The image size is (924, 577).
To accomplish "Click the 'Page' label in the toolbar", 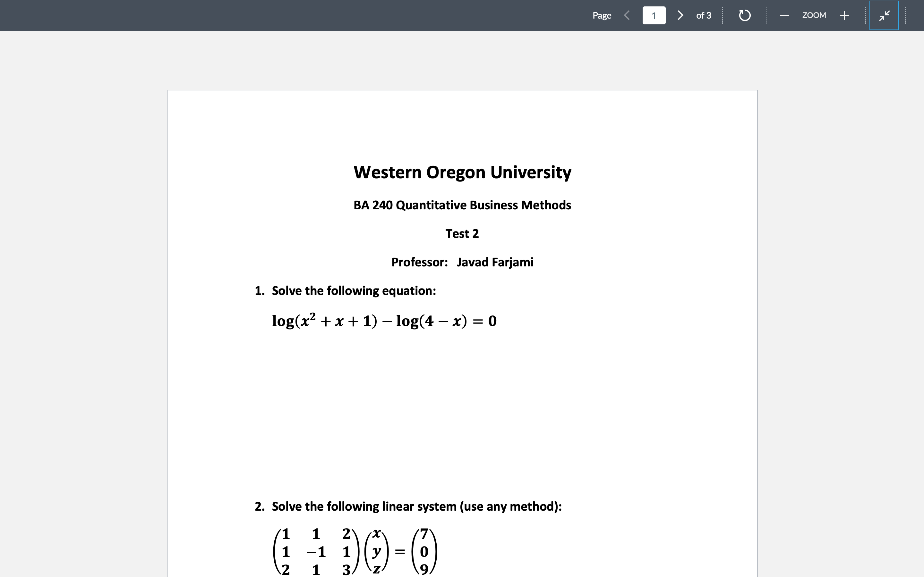I will (x=602, y=15).
